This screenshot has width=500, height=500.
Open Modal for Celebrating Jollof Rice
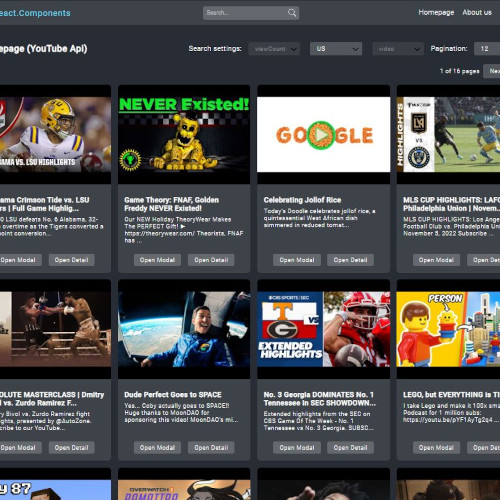(297, 260)
